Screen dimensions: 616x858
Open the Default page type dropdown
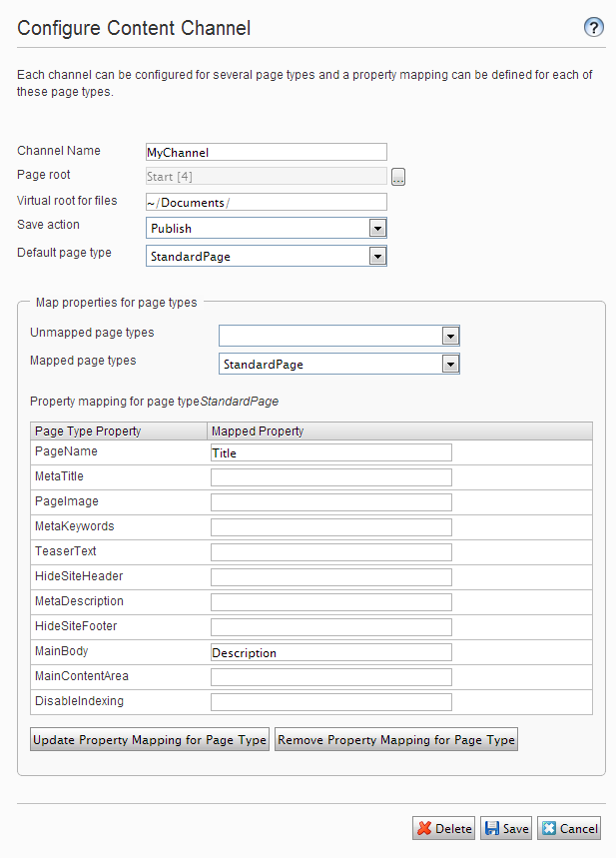click(x=377, y=257)
